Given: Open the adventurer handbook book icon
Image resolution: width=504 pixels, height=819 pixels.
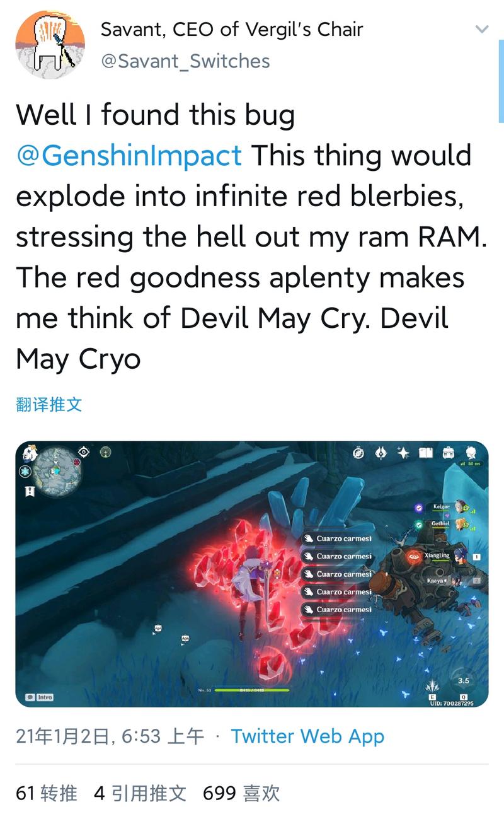Looking at the screenshot, I should click(426, 452).
